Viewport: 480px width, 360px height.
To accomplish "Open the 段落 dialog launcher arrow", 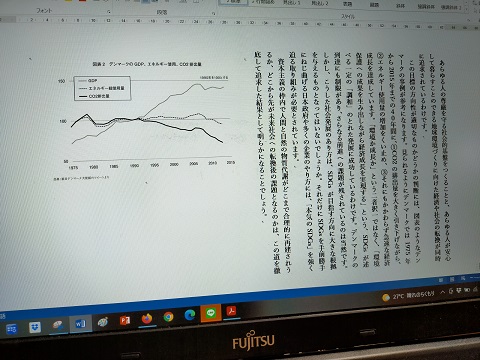I will (213, 13).
